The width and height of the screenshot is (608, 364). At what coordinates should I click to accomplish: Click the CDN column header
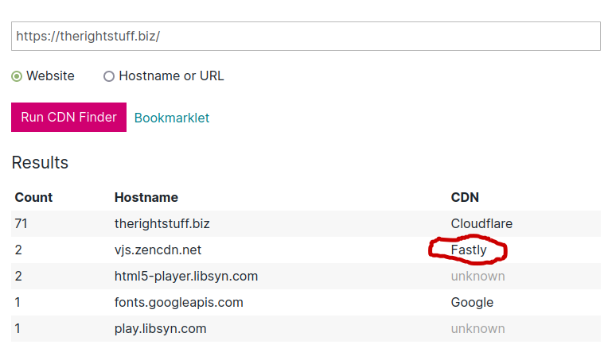coord(465,197)
